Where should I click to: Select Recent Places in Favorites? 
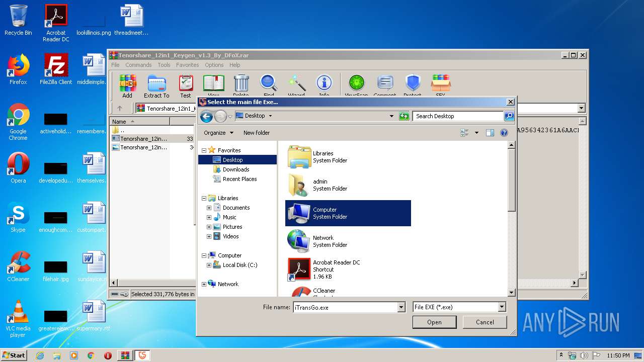239,179
